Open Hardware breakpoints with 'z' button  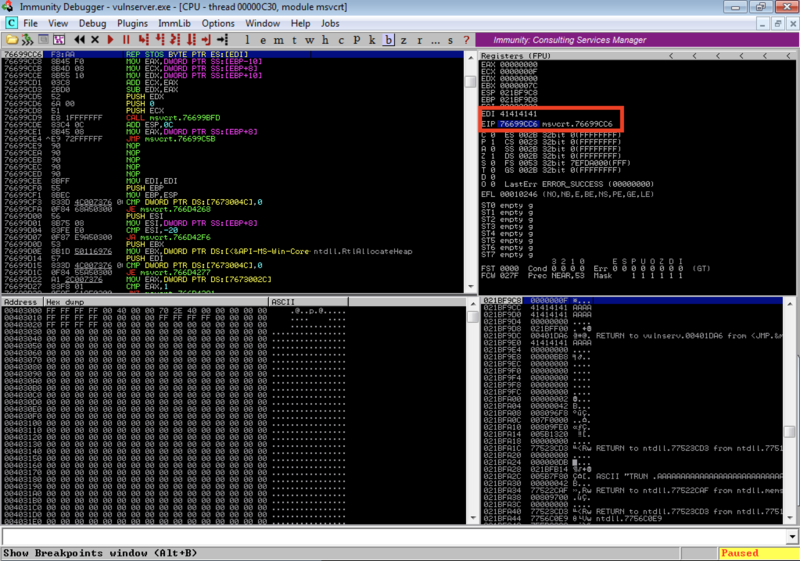pyautogui.click(x=404, y=40)
